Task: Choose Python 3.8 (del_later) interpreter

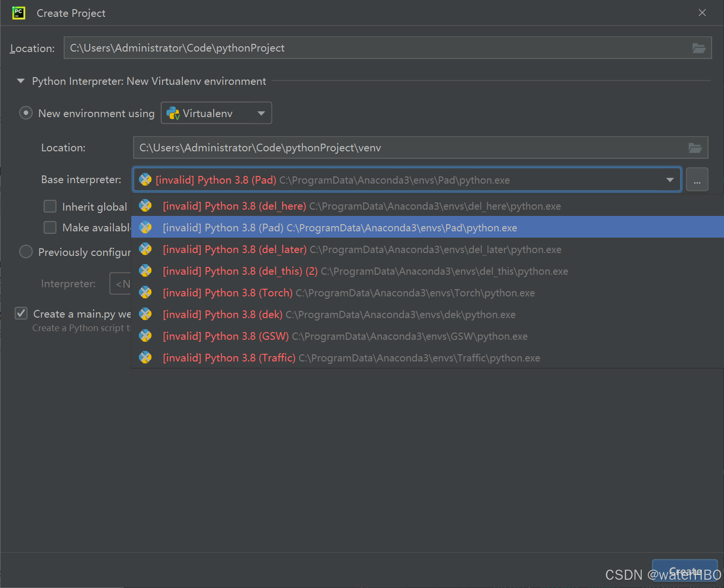Action: 427,249
